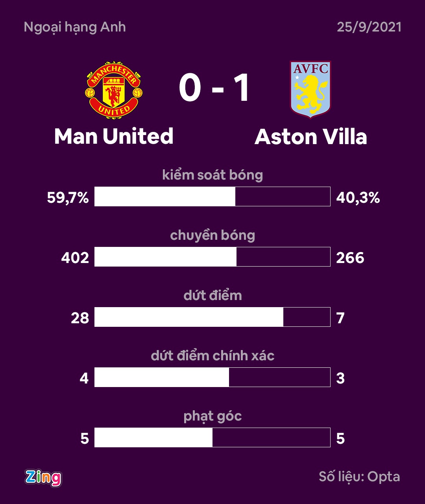The width and height of the screenshot is (425, 504).
Task: Click the kiểm soát bóng label
Action: coord(213,175)
